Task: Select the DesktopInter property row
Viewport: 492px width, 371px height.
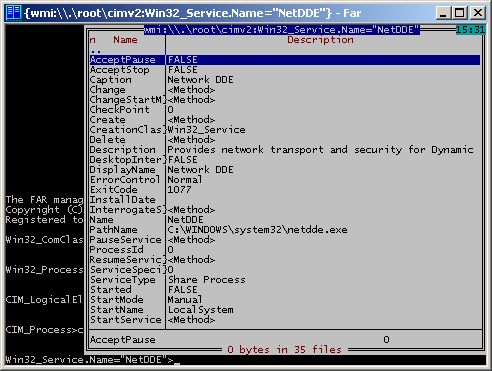Action: (x=285, y=160)
